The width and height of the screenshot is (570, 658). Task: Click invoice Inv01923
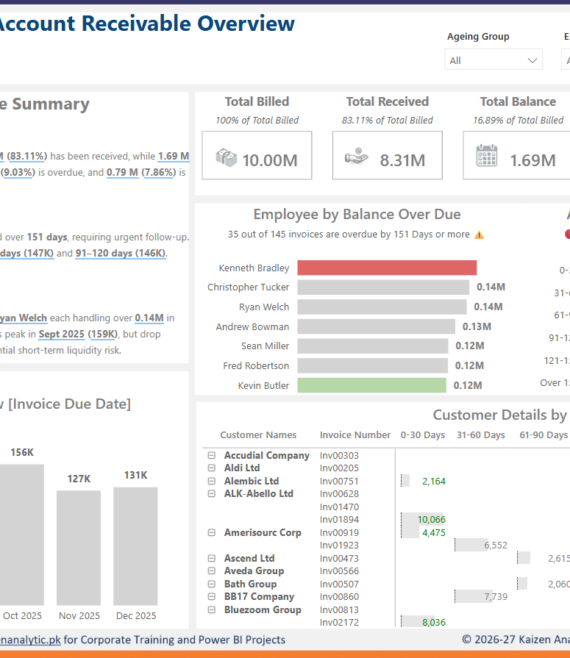pyautogui.click(x=339, y=546)
